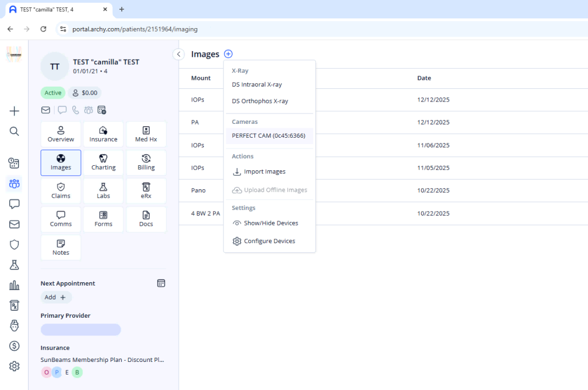
Task: Click the plus icon beside Images heading
Action: point(229,54)
